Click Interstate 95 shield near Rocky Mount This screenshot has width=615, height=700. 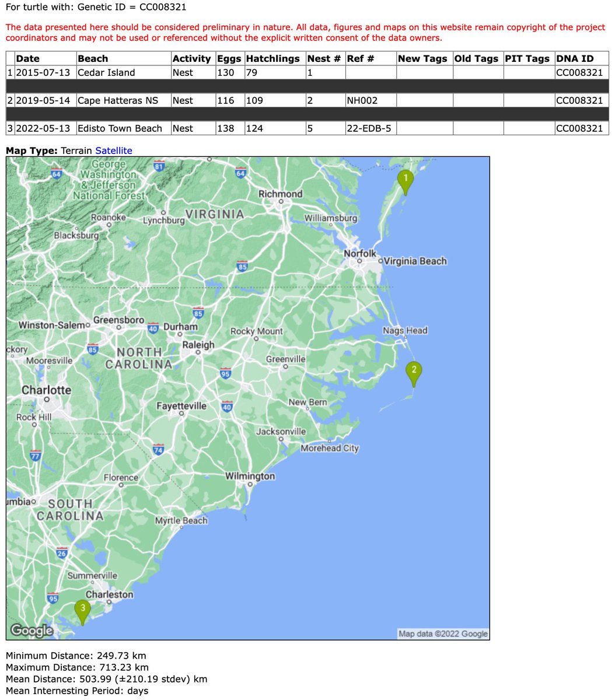(x=226, y=373)
